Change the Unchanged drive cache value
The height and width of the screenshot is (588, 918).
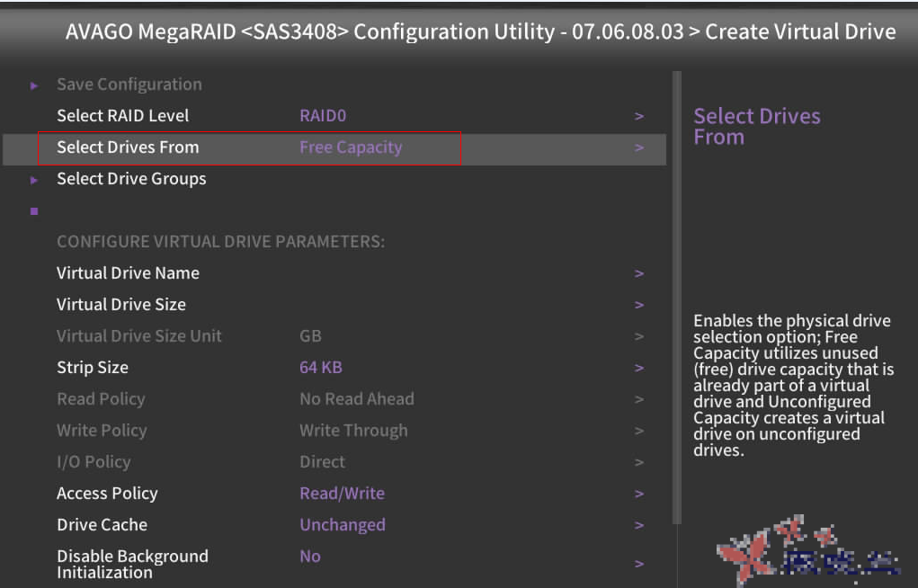(343, 525)
